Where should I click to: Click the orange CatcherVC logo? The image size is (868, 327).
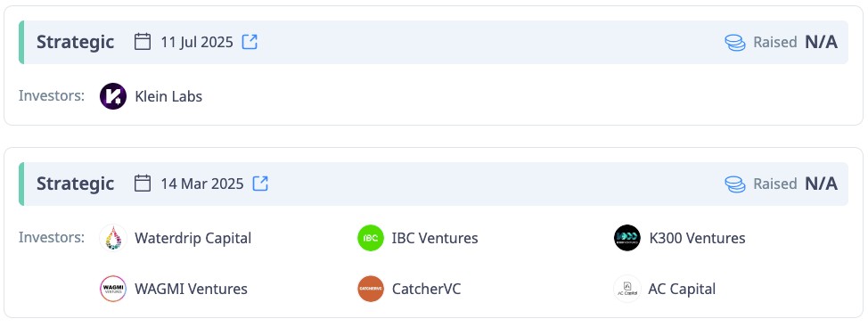coord(371,289)
